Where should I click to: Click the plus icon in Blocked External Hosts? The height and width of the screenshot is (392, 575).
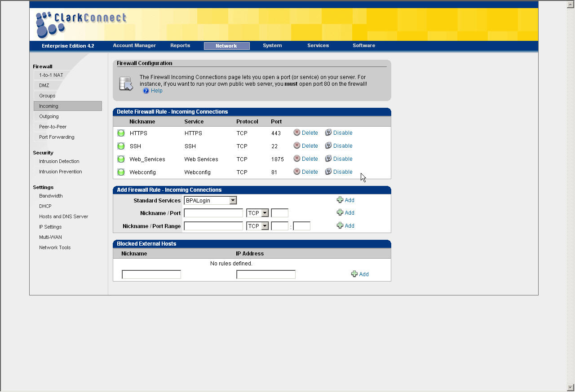[354, 274]
